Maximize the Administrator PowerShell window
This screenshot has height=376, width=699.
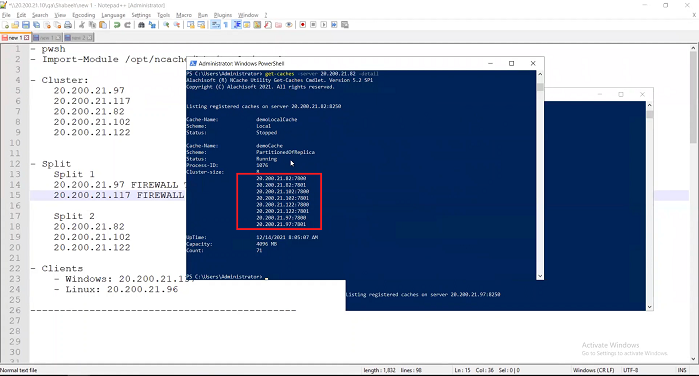click(511, 63)
